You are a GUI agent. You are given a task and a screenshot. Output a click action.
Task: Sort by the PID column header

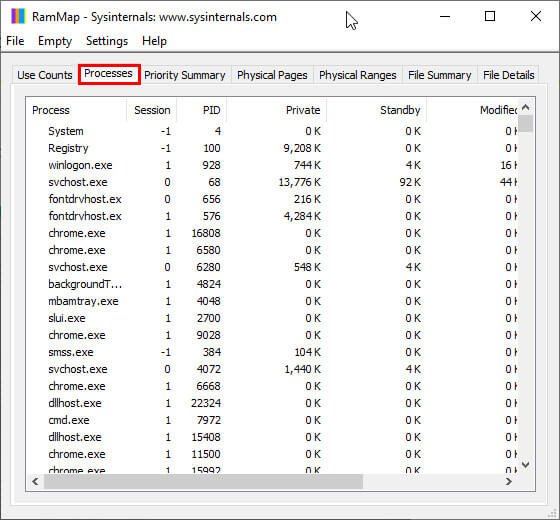(201, 110)
